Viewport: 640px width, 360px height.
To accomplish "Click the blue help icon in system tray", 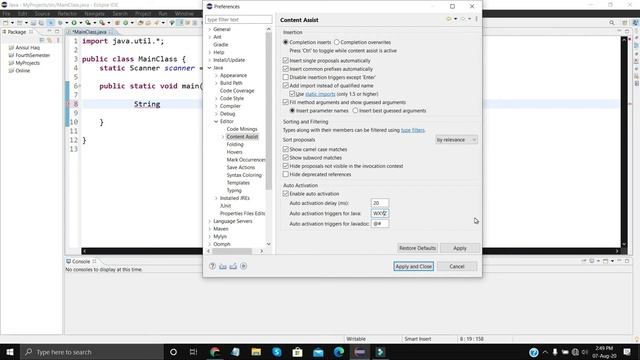I will click(x=533, y=352).
